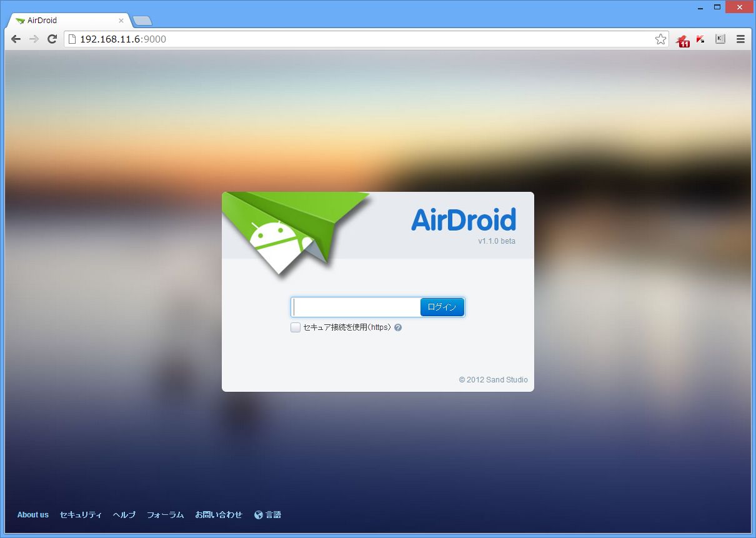The width and height of the screenshot is (756, 538).
Task: Open the フォーラム link
Action: [x=165, y=515]
